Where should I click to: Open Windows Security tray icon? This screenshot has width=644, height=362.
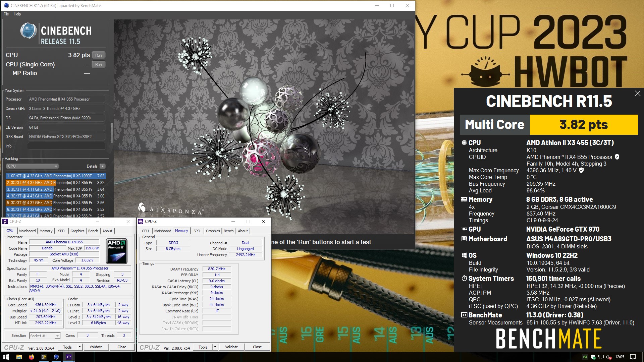click(x=593, y=357)
